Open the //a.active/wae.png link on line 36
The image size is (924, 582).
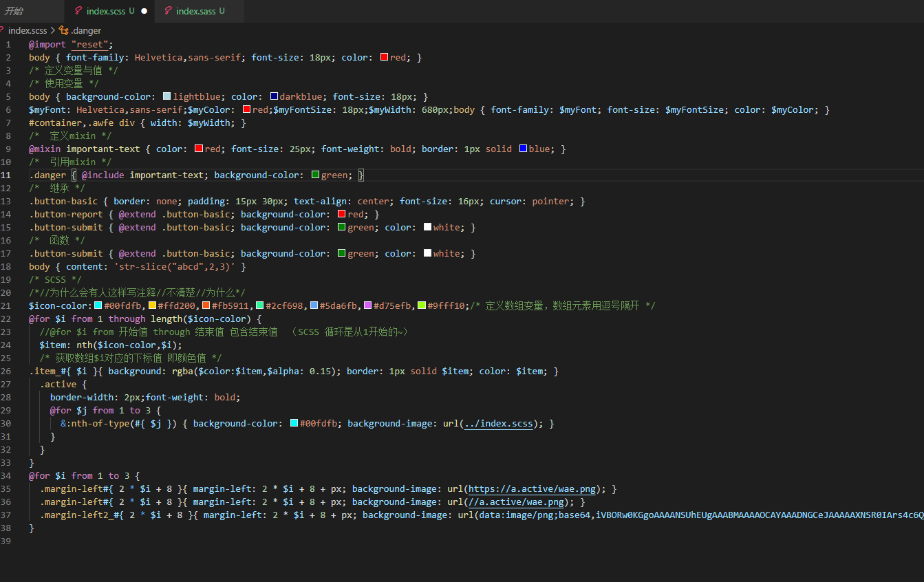[x=517, y=502]
